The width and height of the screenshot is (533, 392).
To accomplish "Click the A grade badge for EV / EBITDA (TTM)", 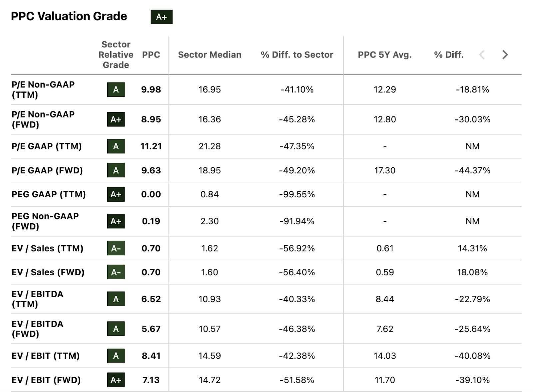I will pyautogui.click(x=116, y=299).
